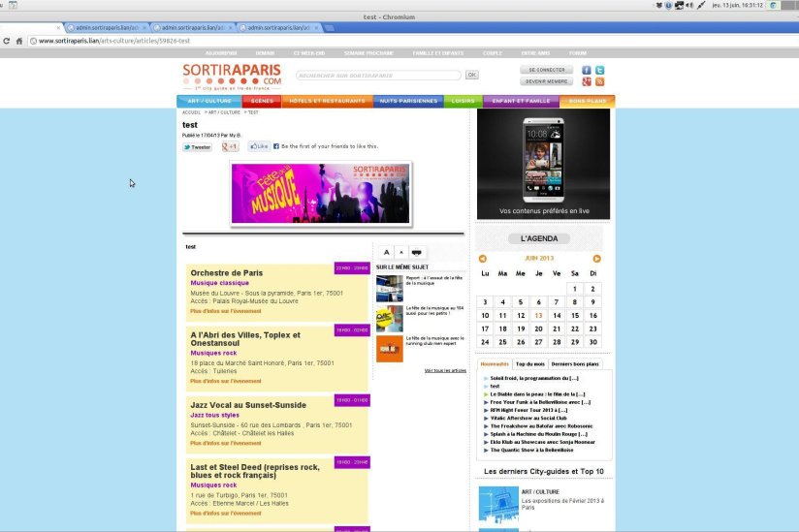Open the Twitter icon in header

tap(600, 71)
